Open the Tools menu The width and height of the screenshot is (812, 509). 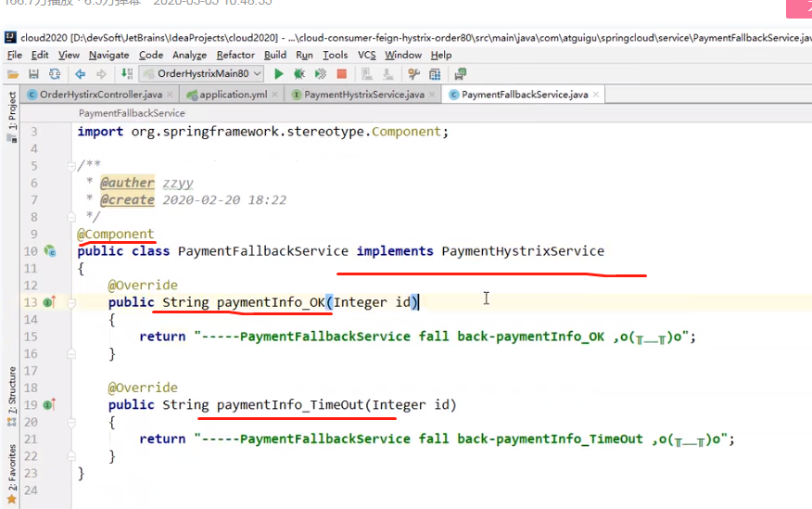[x=335, y=55]
